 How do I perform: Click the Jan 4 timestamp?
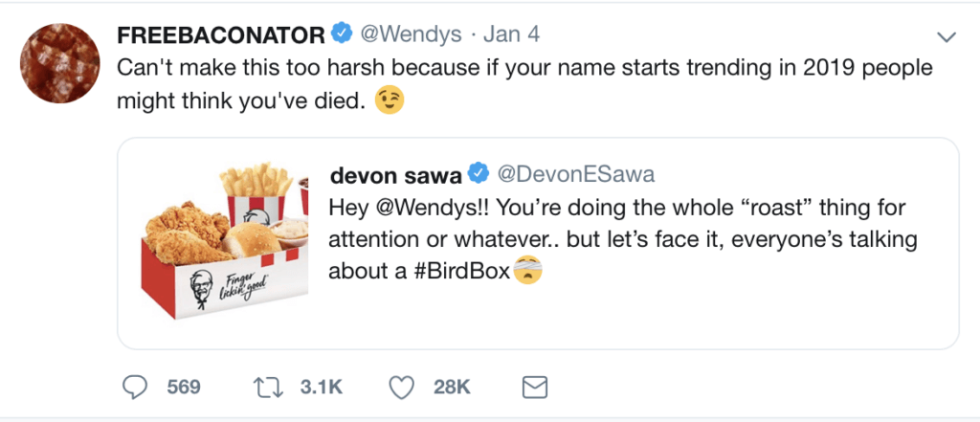click(512, 35)
